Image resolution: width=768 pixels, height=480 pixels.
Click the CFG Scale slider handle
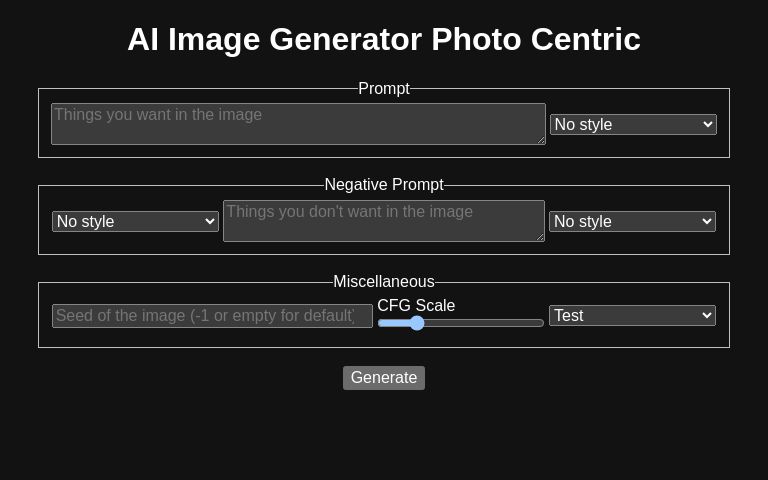click(x=417, y=323)
